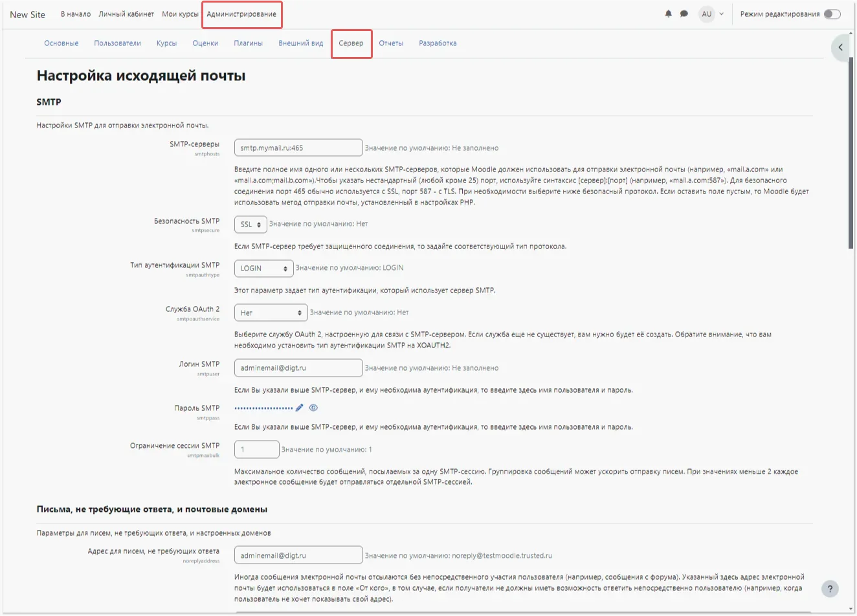Screen dimensions: 857x616
Task: Open the AU user menu avatar
Action: click(707, 13)
